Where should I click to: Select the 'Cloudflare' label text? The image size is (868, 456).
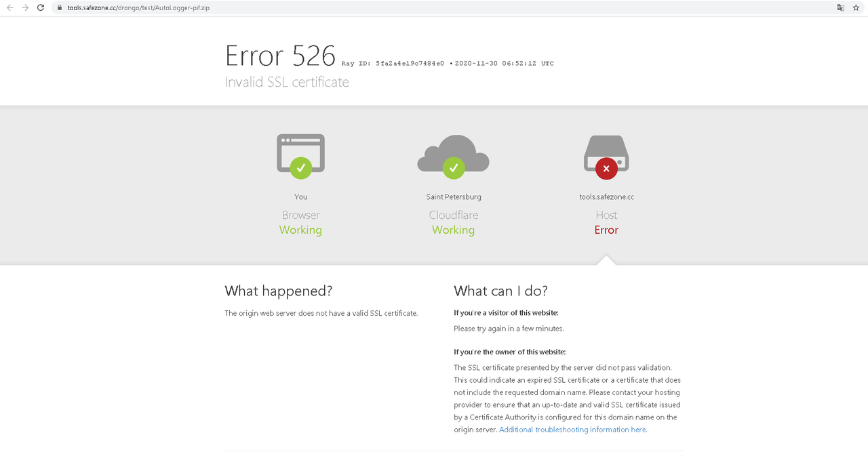tap(453, 215)
